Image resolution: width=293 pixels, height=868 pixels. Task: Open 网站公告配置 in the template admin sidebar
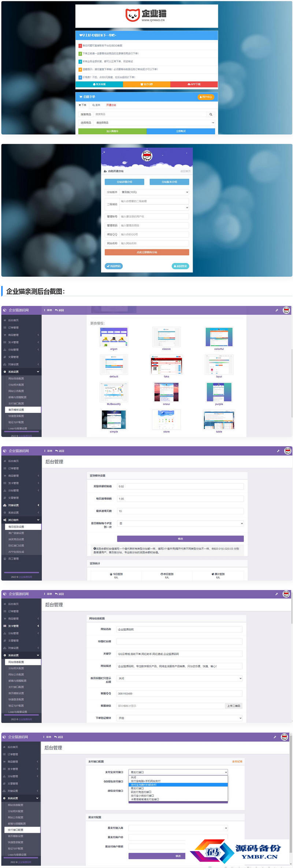(x=16, y=391)
